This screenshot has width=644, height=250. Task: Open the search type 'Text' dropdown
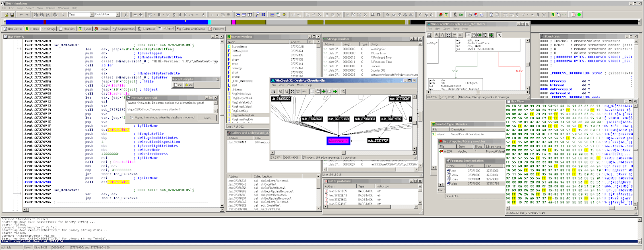pos(92,15)
